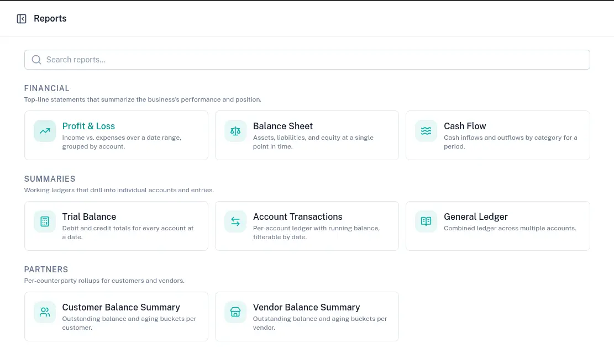Click 'Per-account ledger with running balance' description
The height and width of the screenshot is (364, 614).
coord(317,233)
